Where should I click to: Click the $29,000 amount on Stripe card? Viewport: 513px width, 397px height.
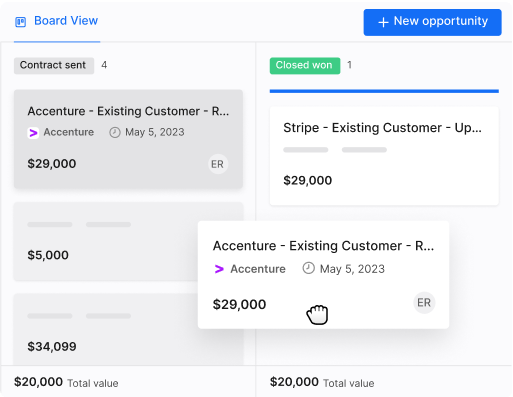point(307,180)
